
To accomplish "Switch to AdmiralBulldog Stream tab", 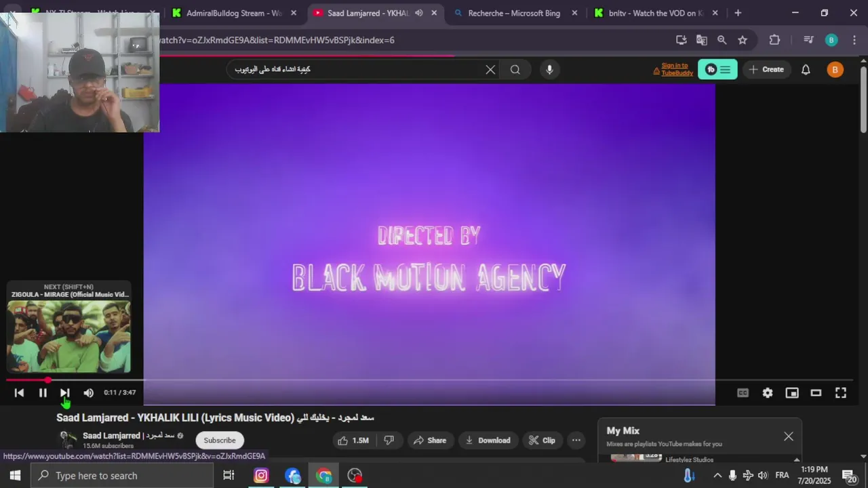I will [234, 13].
